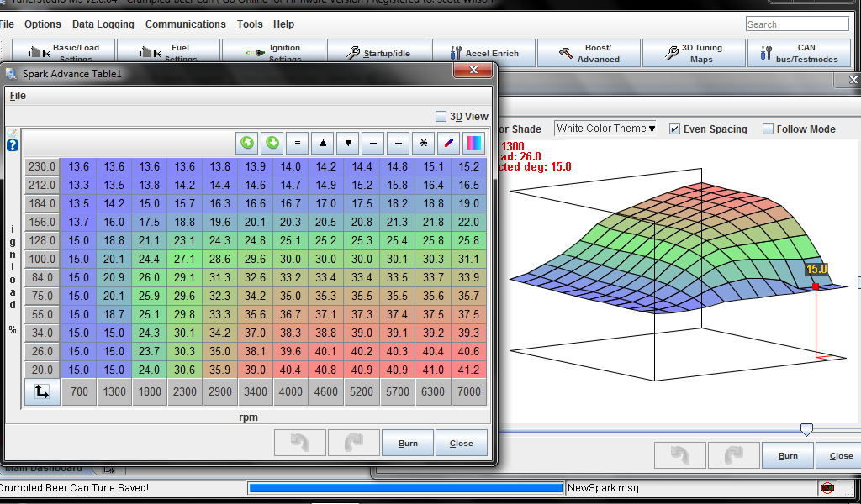Click the equals set-value icon
861x504 pixels.
[x=298, y=142]
